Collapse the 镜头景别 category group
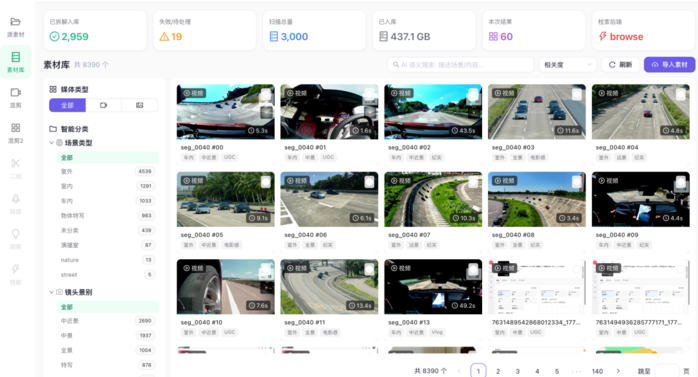The width and height of the screenshot is (698, 377). tap(51, 292)
